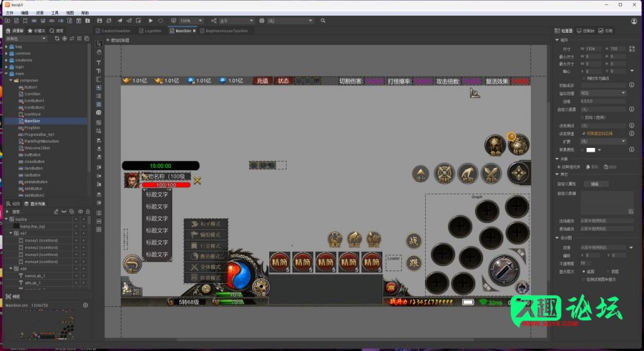Click the list tool icon in side toolbar

[99, 96]
